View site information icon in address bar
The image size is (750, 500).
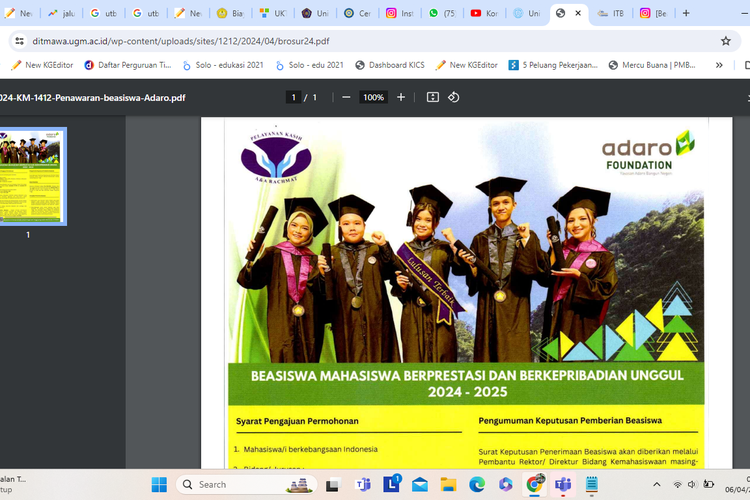(20, 41)
